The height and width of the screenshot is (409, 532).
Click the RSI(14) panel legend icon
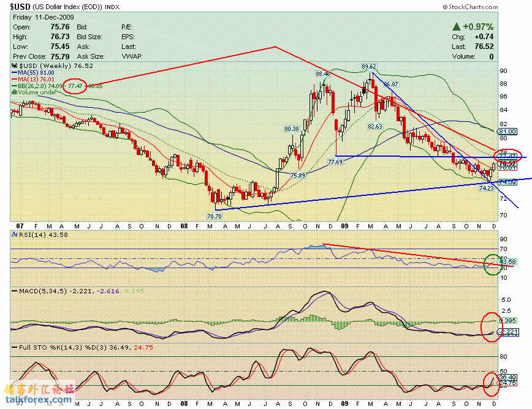(15, 235)
